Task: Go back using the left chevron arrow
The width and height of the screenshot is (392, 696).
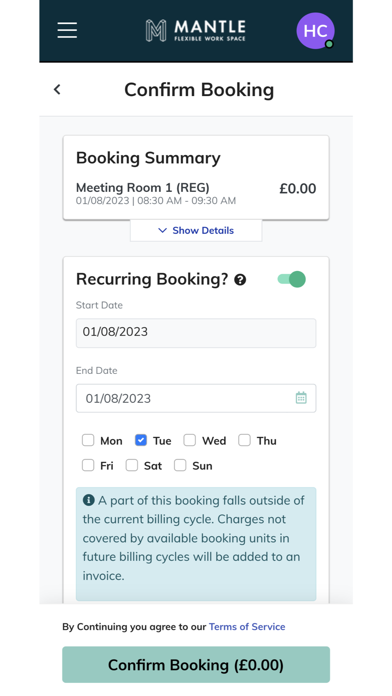Action: 57,89
